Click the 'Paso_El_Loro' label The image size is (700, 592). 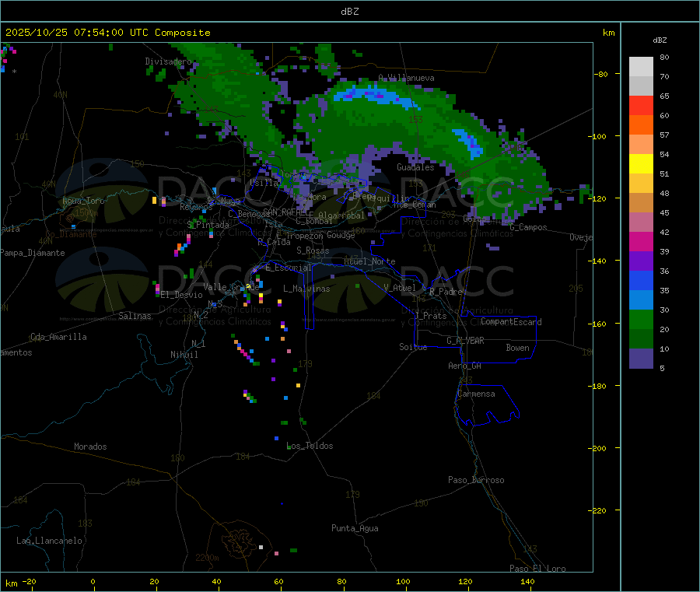[537, 569]
